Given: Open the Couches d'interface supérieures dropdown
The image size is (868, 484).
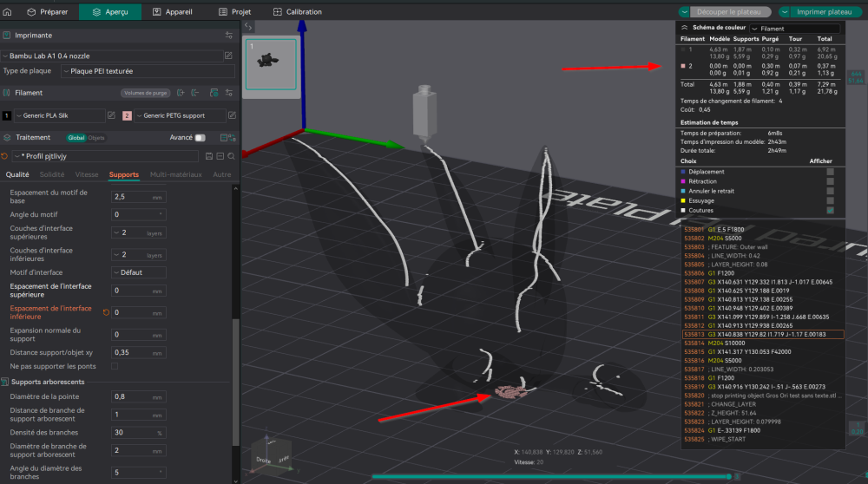Looking at the screenshot, I should [138, 232].
